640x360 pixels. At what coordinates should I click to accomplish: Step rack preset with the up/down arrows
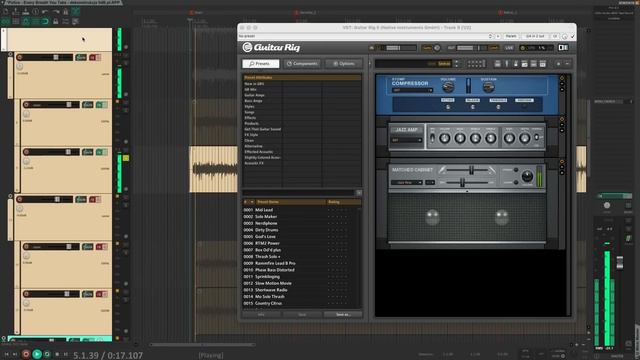point(457,64)
